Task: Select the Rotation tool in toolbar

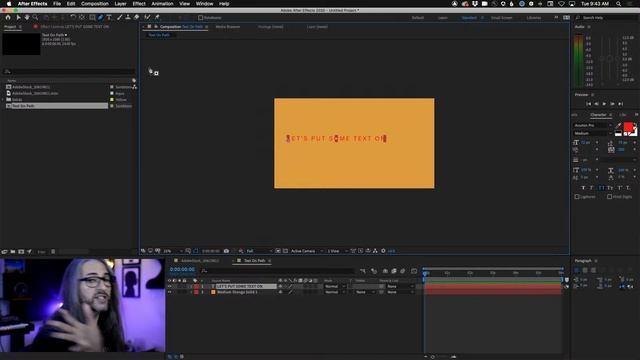Action: click(x=73, y=18)
